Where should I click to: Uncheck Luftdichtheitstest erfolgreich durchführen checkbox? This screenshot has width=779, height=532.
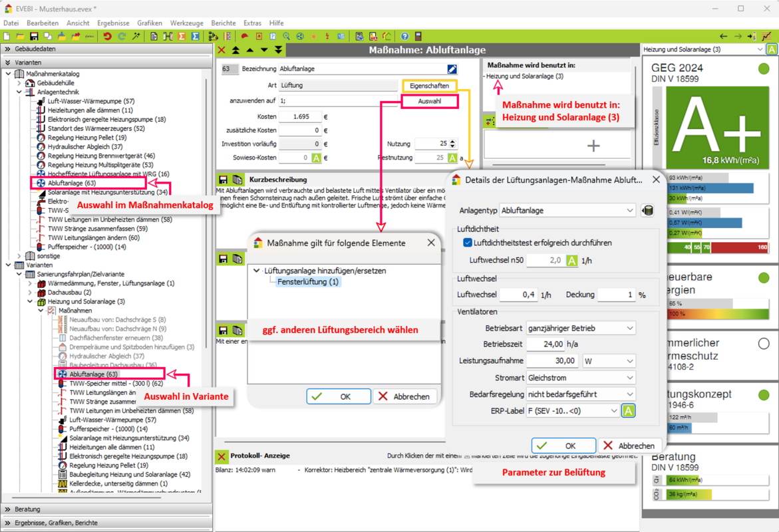(467, 243)
